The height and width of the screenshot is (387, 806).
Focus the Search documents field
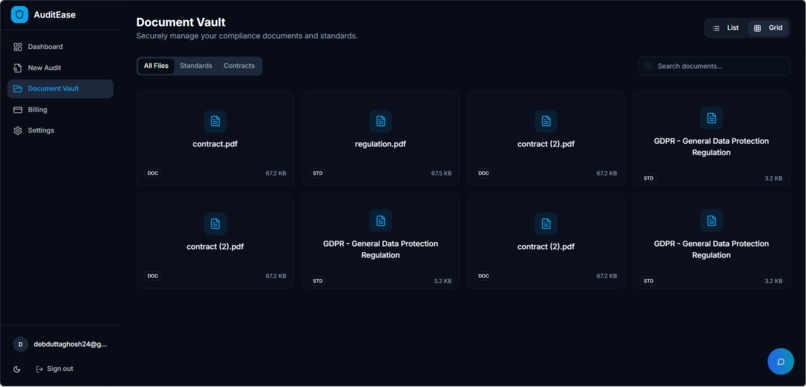tap(714, 66)
